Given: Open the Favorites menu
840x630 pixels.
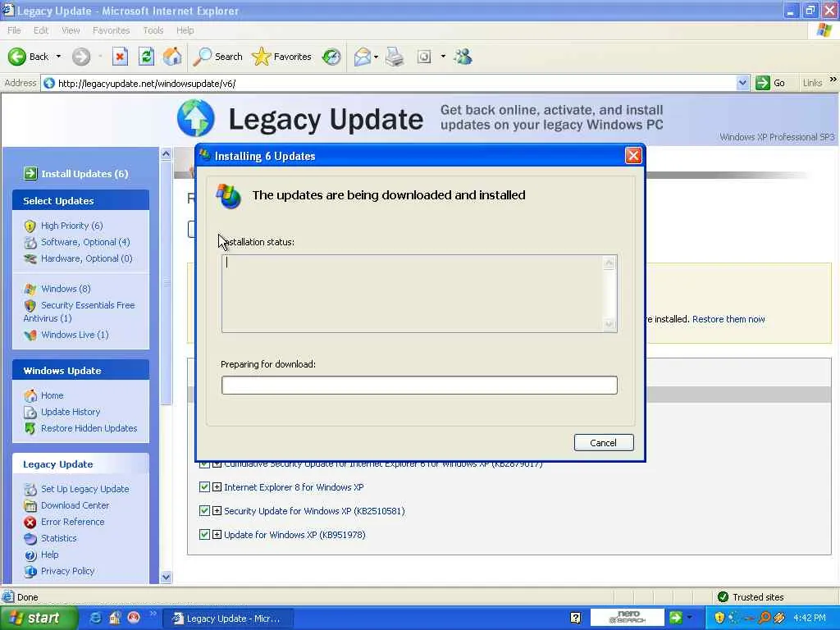Looking at the screenshot, I should click(111, 30).
